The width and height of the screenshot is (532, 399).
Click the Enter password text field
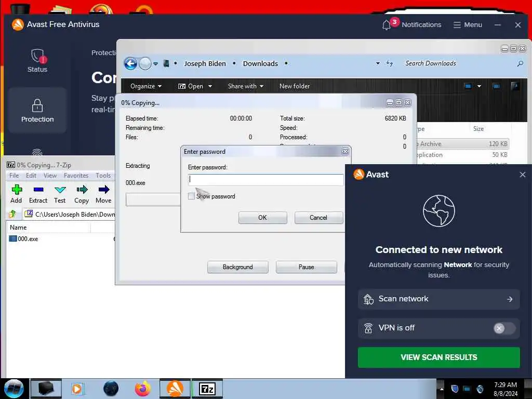tap(265, 179)
